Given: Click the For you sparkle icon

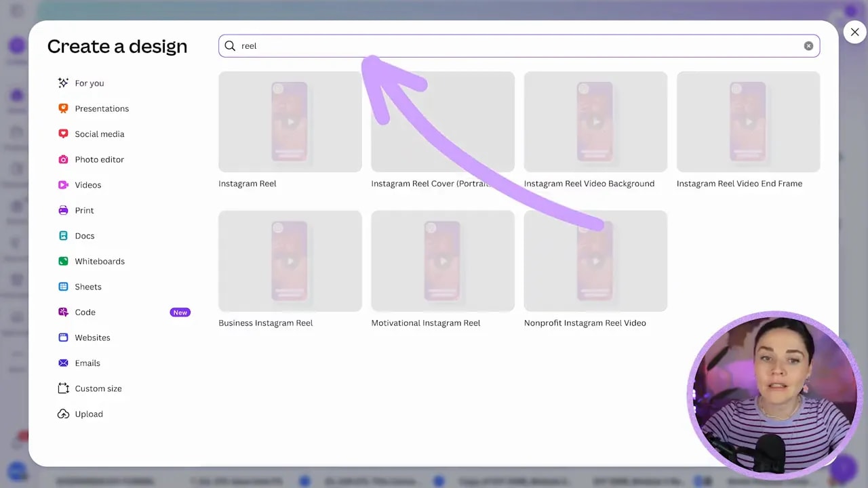Looking at the screenshot, I should pos(63,83).
